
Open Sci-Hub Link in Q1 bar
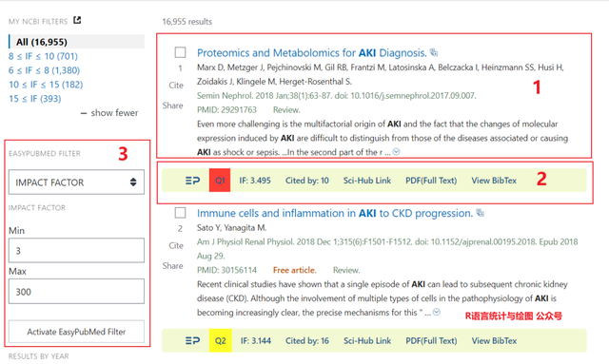coord(367,181)
